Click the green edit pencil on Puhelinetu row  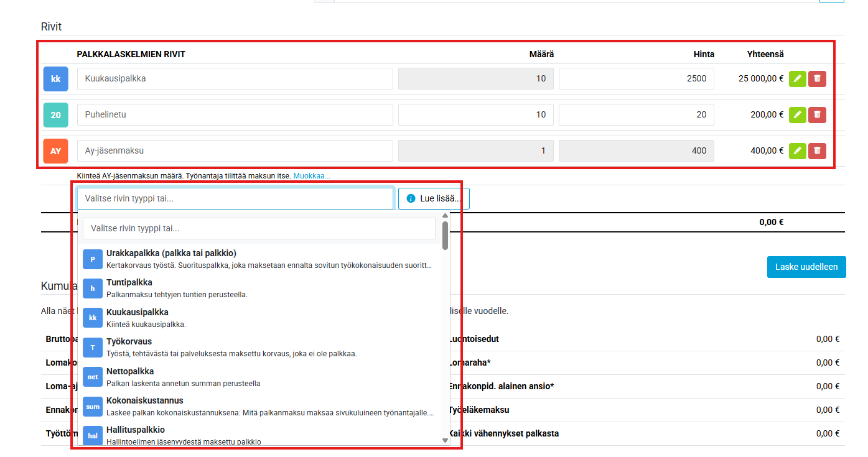(797, 114)
